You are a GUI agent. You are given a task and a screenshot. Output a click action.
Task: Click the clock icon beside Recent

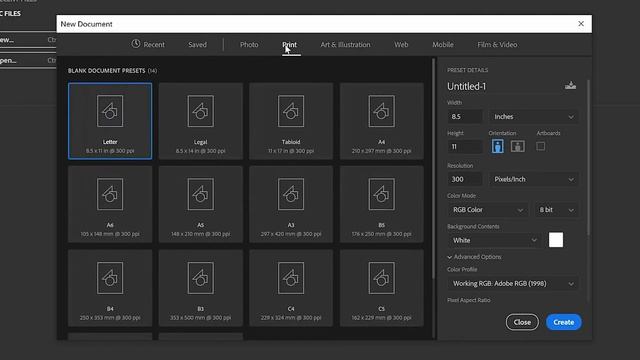click(136, 44)
